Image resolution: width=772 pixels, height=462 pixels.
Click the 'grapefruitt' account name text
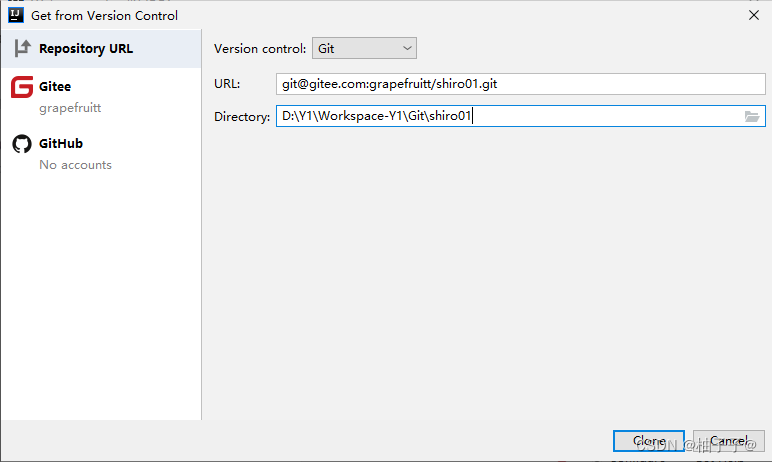(70, 108)
